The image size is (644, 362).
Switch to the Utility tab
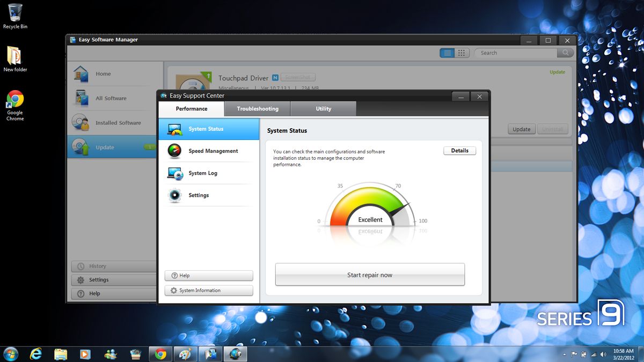pyautogui.click(x=323, y=109)
